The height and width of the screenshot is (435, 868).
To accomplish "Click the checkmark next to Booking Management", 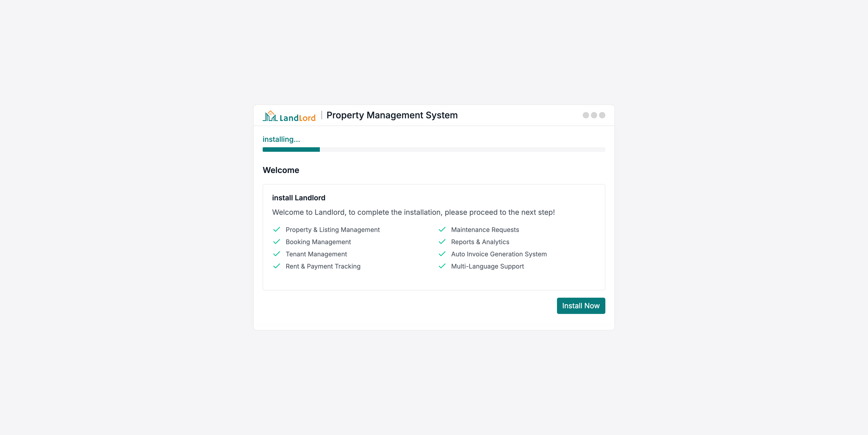I will coord(277,242).
